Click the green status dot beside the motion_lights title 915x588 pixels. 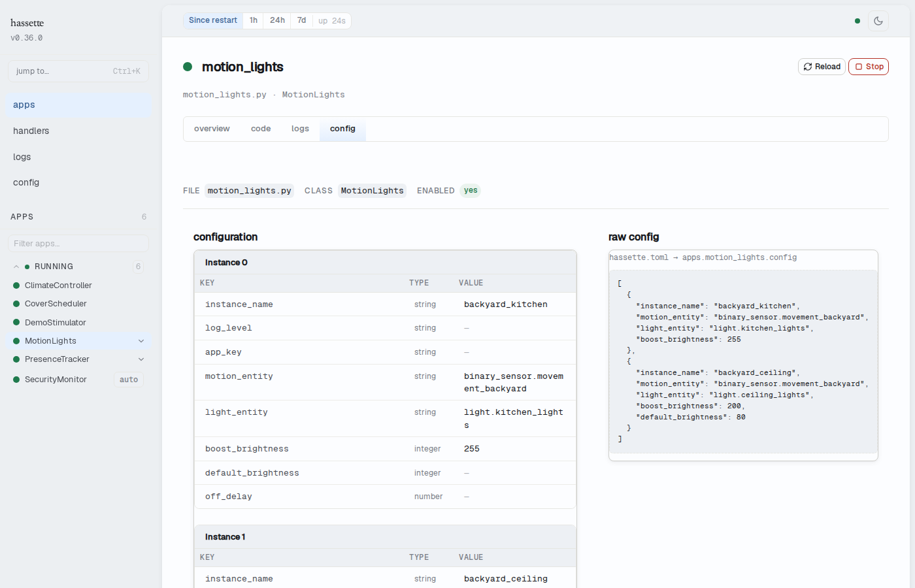pos(188,67)
